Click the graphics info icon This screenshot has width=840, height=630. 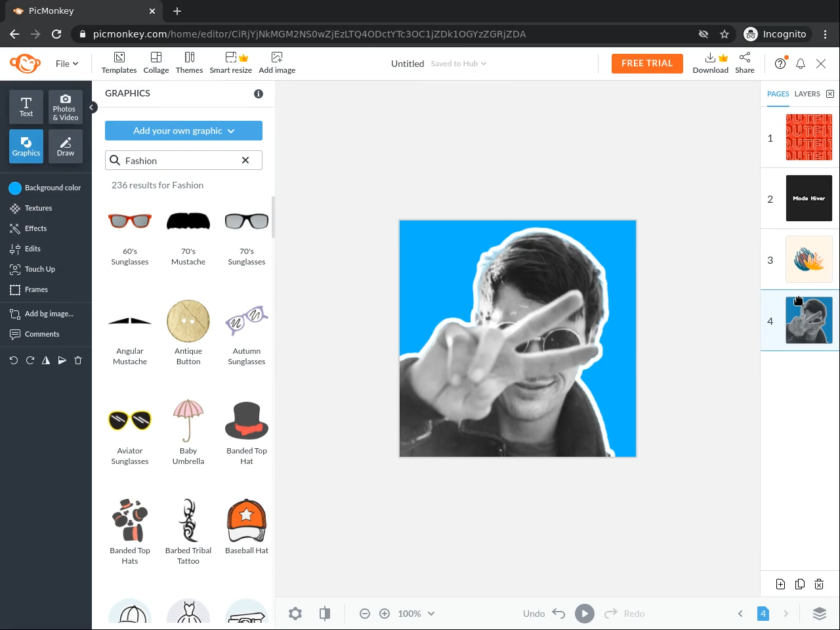(x=259, y=94)
